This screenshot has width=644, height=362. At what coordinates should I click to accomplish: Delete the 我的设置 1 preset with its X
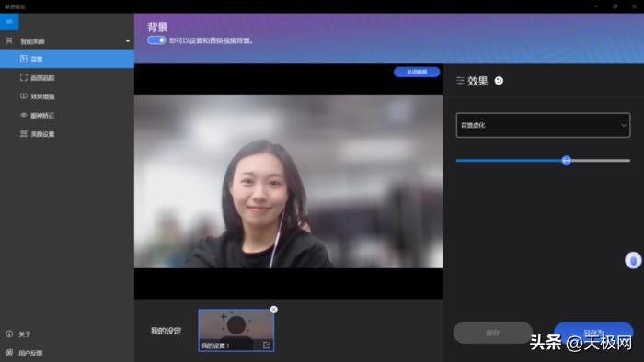(273, 310)
